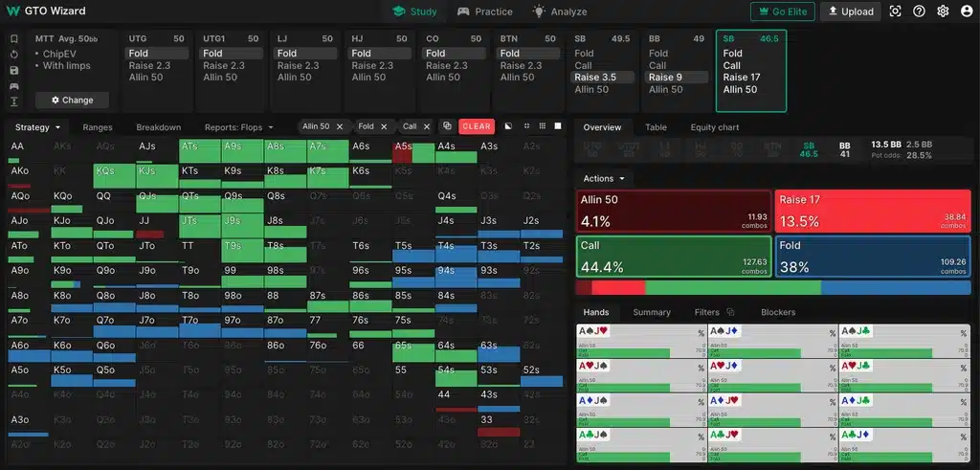
Task: Select the four-dot grid view icon
Action: pos(526,126)
